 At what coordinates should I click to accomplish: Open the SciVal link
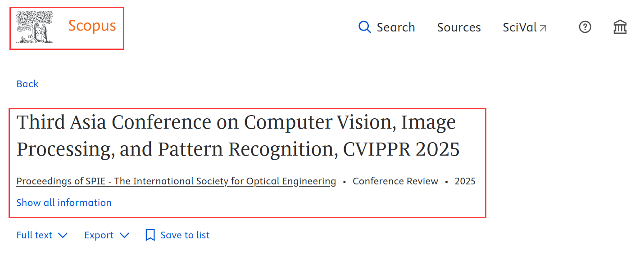point(520,27)
